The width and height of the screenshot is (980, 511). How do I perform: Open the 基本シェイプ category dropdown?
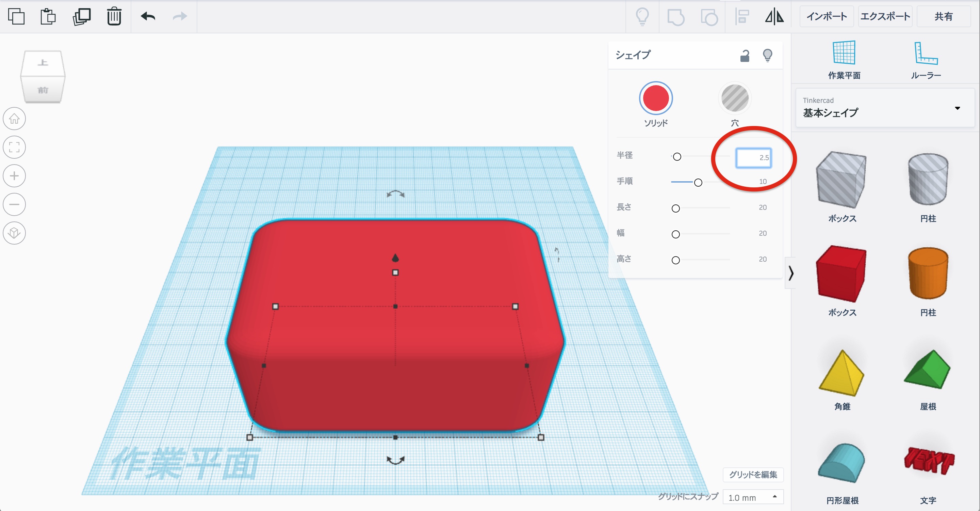coord(885,108)
